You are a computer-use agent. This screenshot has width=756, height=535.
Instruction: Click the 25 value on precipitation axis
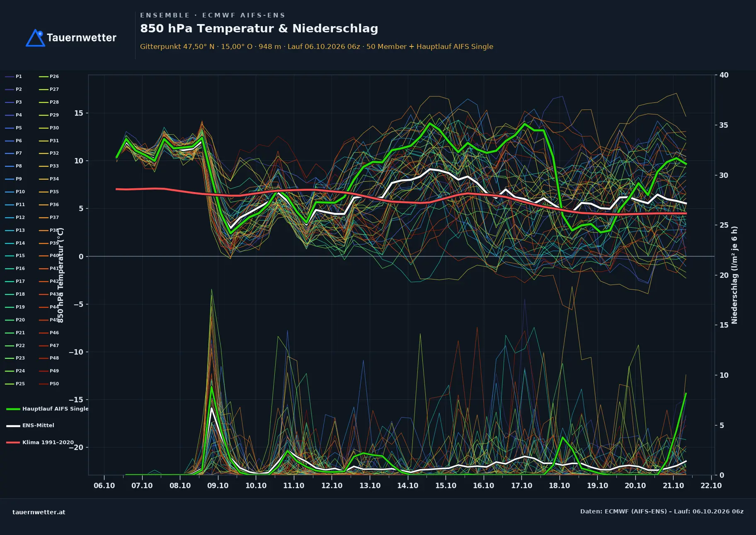724,225
